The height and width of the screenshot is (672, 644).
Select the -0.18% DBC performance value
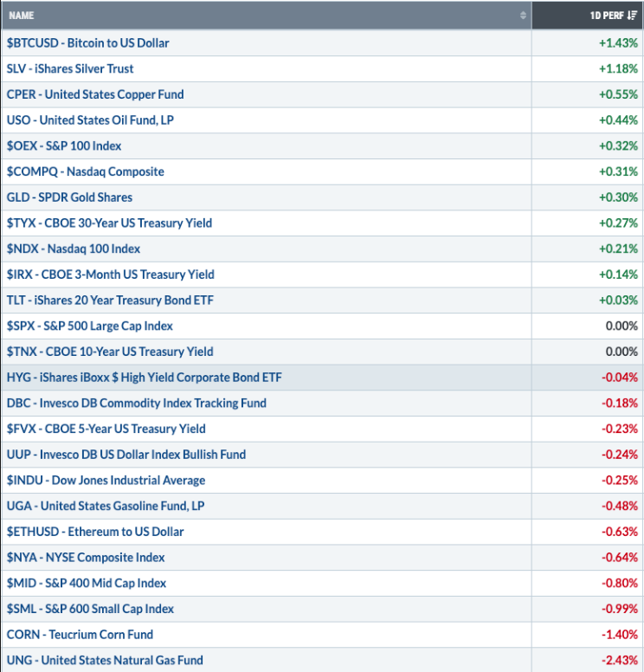pos(620,403)
